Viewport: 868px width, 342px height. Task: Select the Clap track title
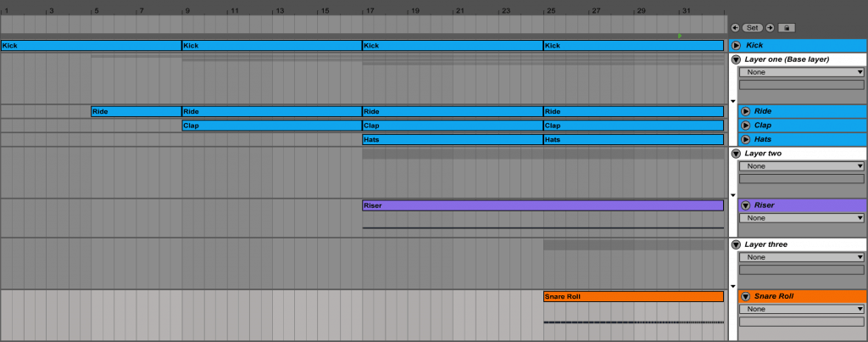(x=763, y=126)
